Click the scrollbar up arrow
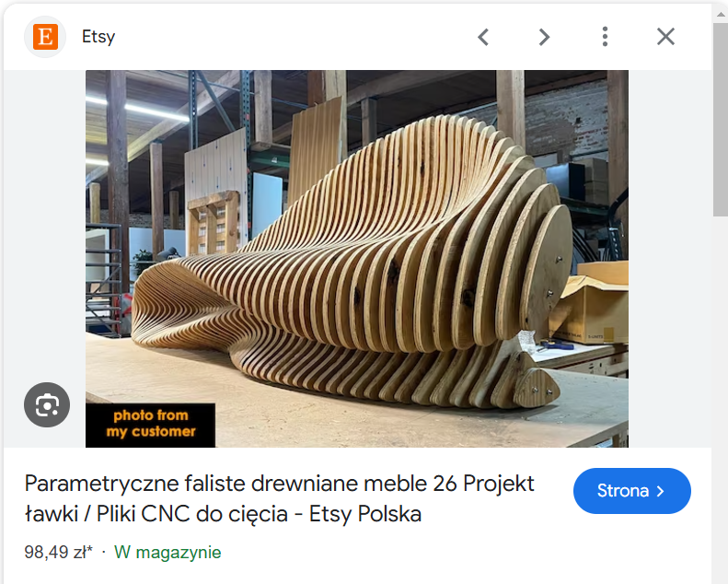The height and width of the screenshot is (584, 728). [720, 14]
